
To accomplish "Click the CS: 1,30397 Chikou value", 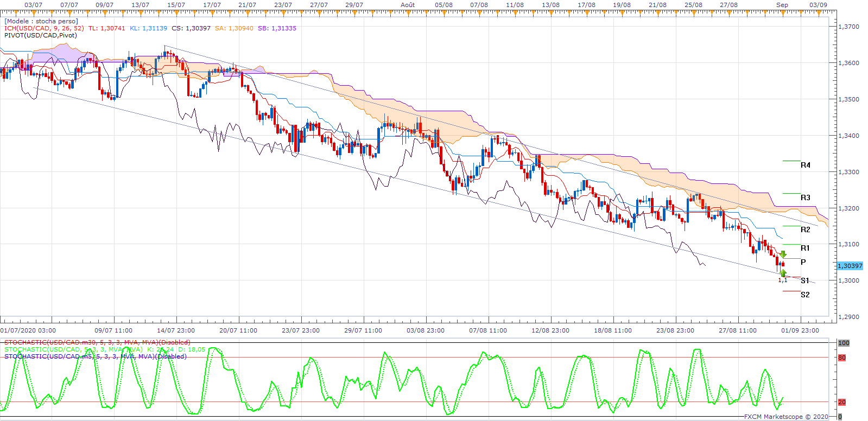I will tap(191, 28).
